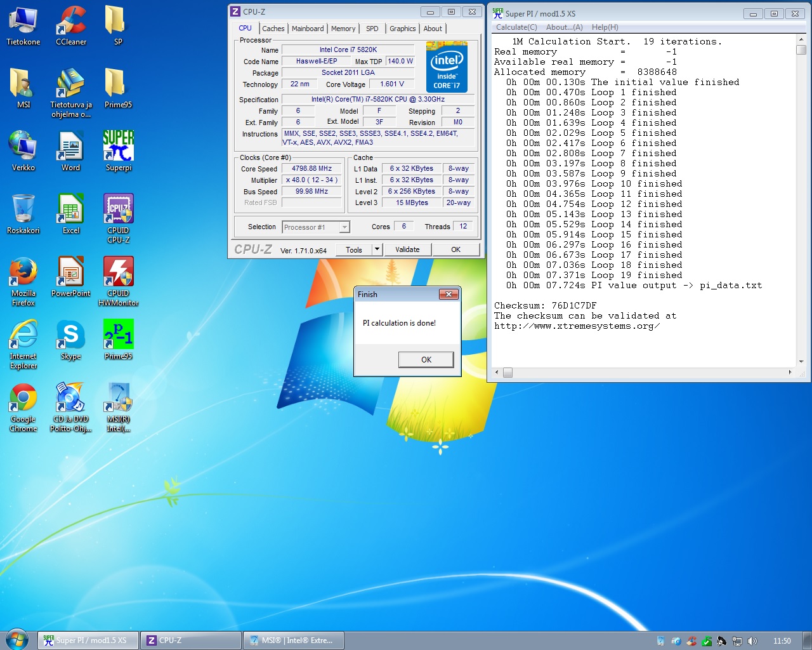Launch the PowerPoint desktop shortcut
The image size is (812, 650).
pyautogui.click(x=71, y=277)
